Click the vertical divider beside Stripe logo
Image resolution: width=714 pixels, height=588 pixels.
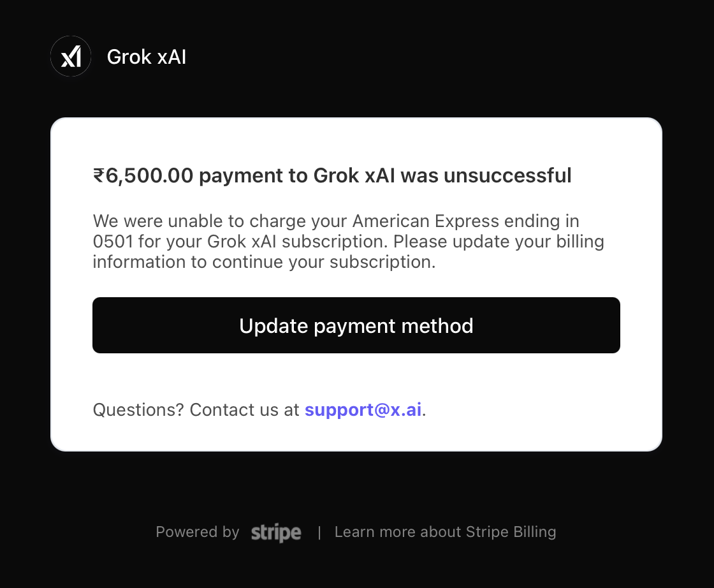[319, 533]
